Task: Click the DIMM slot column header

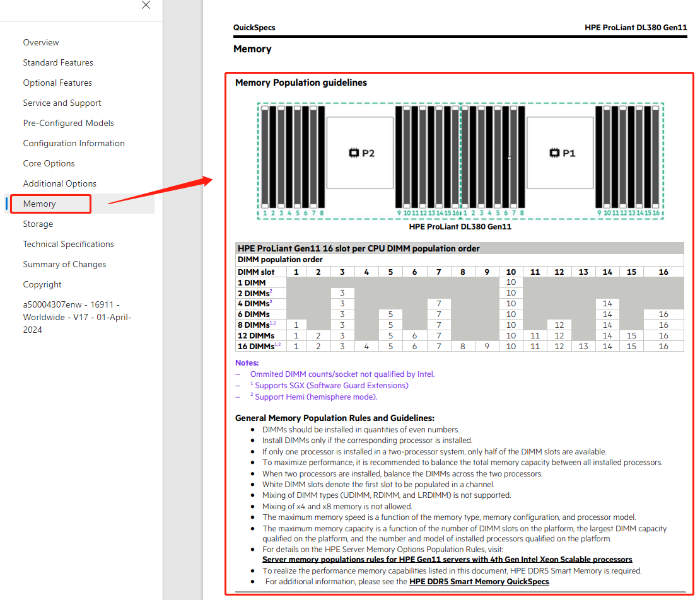Action: click(x=256, y=272)
